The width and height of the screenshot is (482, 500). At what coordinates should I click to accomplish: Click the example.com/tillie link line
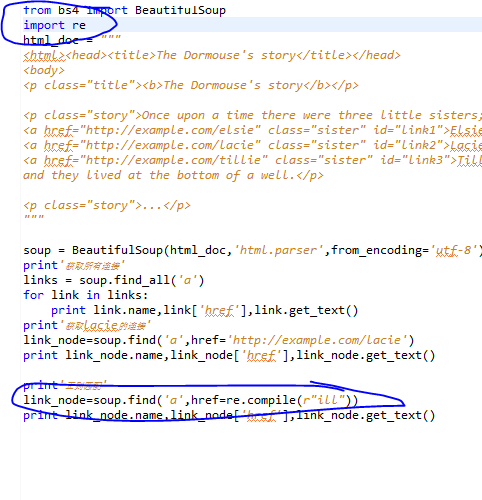253,160
